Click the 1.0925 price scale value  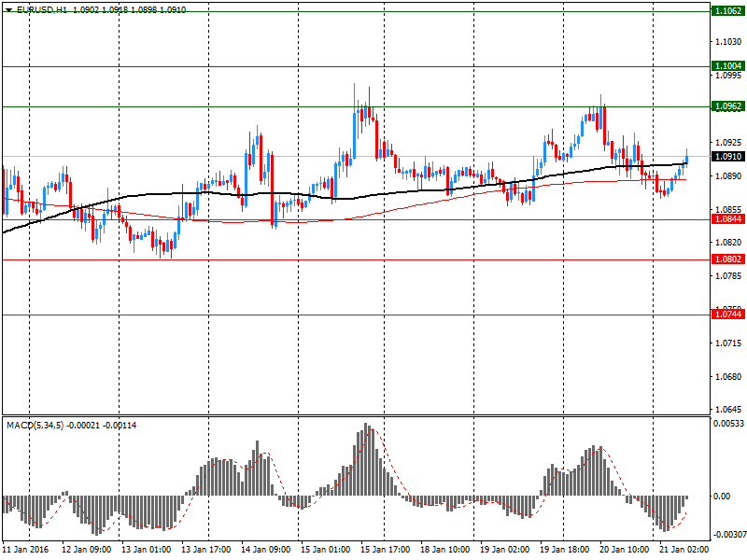(728, 143)
